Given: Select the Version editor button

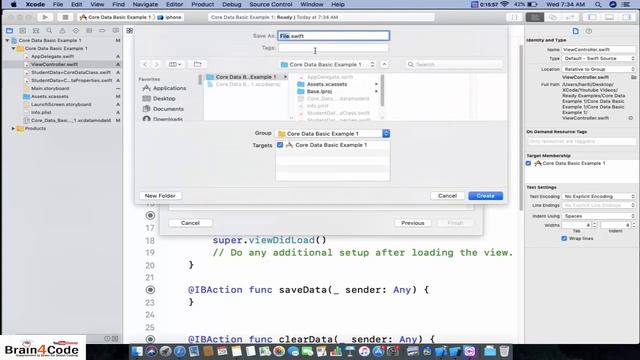Looking at the screenshot, I should pos(570,17).
